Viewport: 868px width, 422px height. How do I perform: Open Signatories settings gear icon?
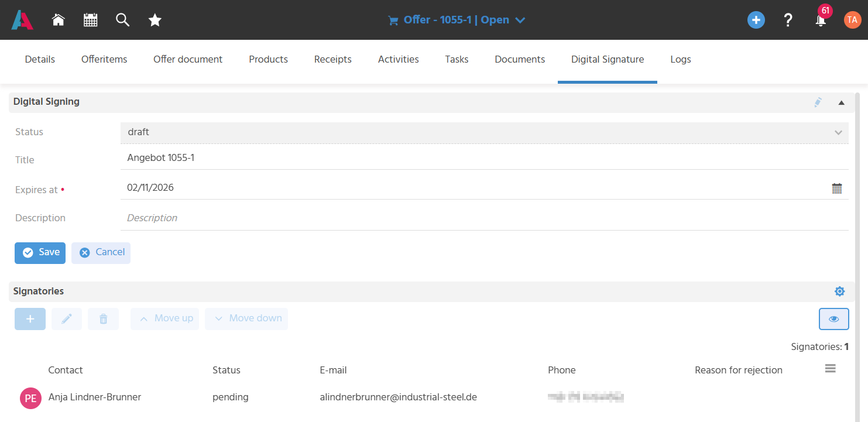(839, 291)
